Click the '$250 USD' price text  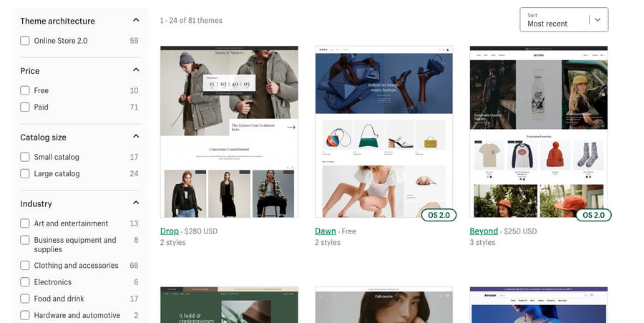[x=520, y=231]
